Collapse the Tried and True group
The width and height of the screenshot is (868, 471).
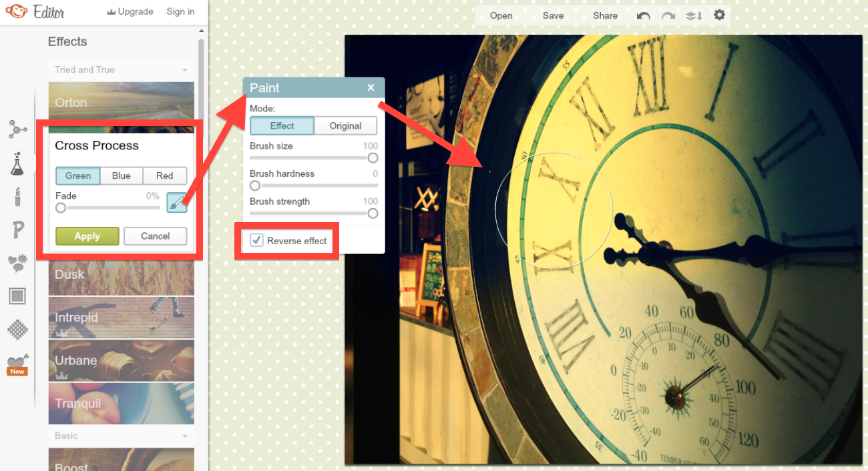point(121,69)
